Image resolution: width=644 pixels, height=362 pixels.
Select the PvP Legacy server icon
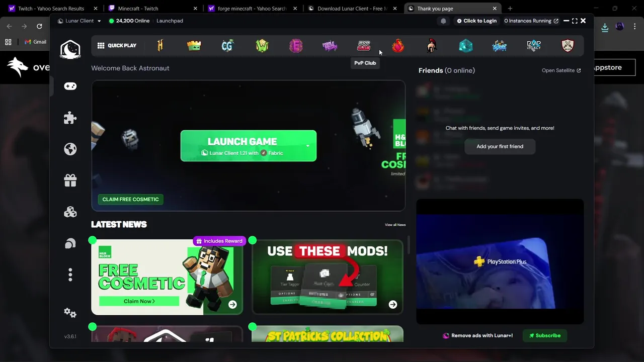point(534,46)
